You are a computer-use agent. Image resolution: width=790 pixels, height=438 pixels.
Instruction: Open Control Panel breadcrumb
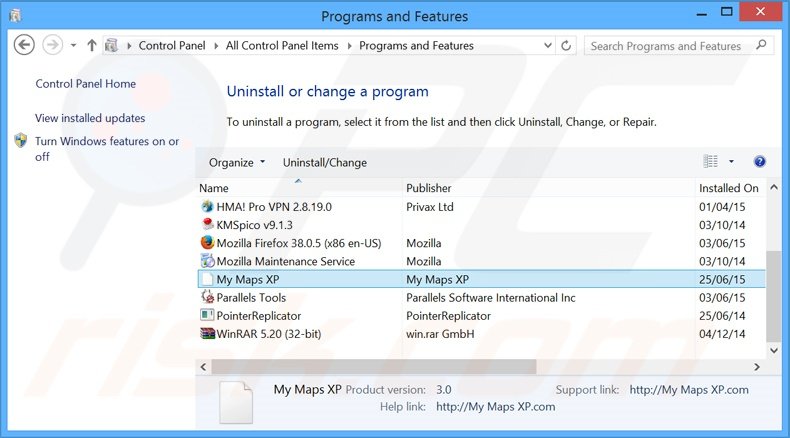(x=172, y=45)
